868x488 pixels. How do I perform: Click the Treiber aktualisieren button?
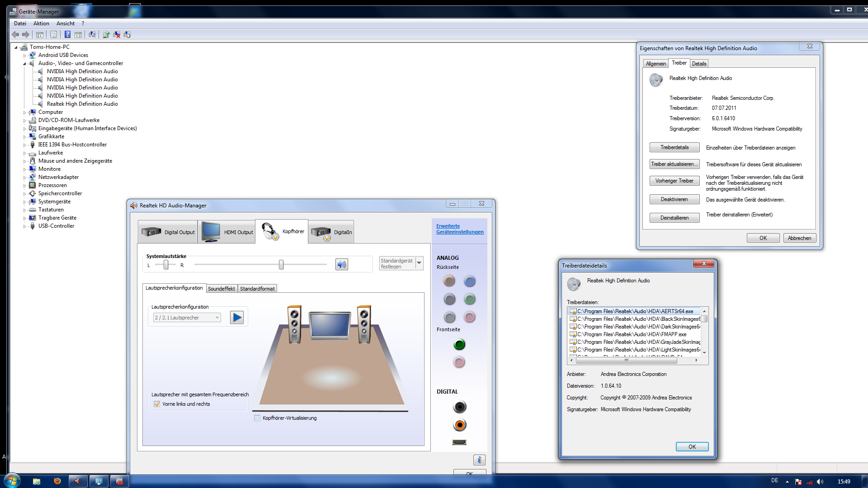(674, 164)
